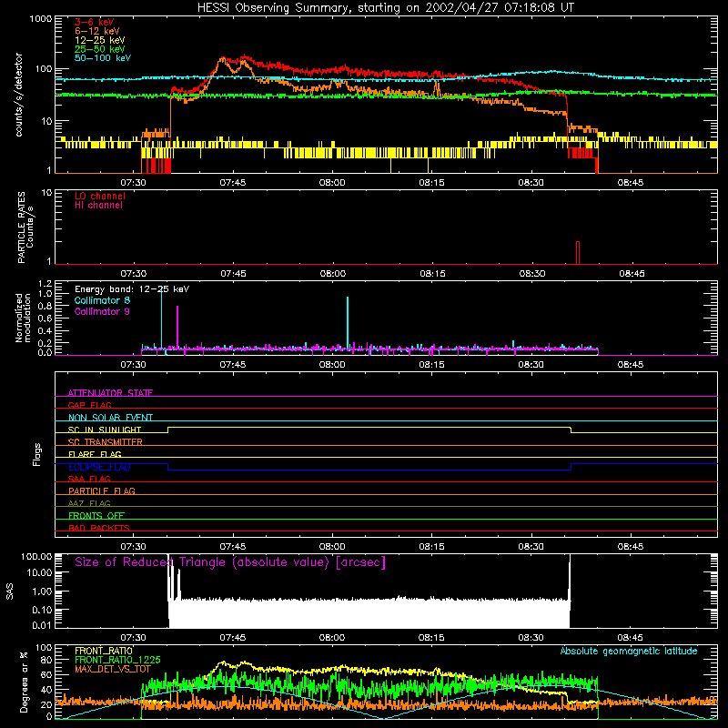
Task: Click the '100.00' tick on the SAS axis
Action: (x=36, y=556)
